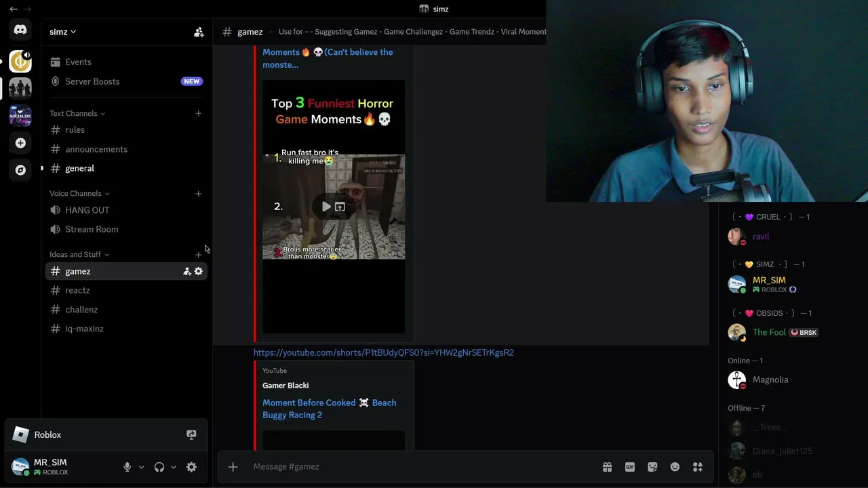
Task: Join the HANG OUT voice channel
Action: [x=126, y=210]
